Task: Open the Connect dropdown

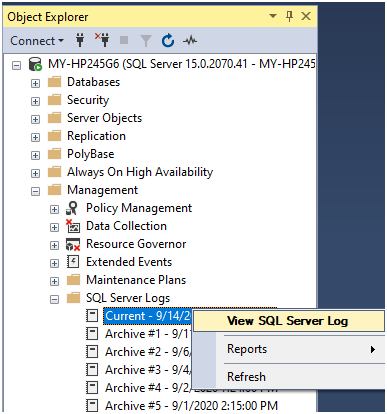Action: pos(37,41)
